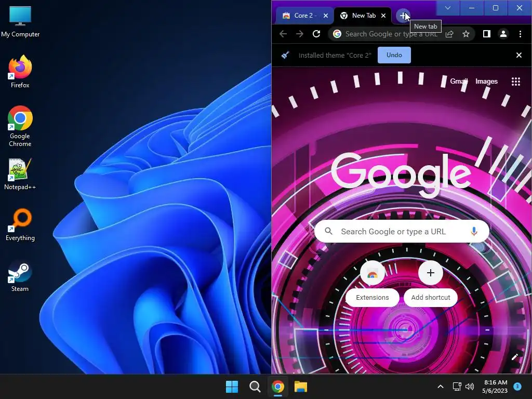Select the Firefox desktop shortcut

click(20, 72)
